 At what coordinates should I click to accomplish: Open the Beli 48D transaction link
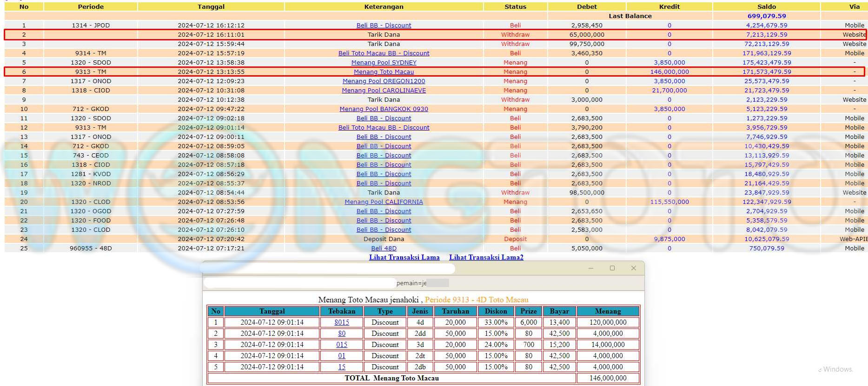pos(384,248)
